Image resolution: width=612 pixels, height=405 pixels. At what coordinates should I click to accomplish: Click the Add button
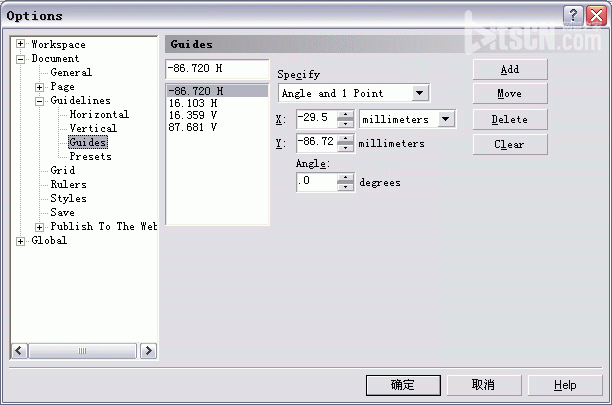[x=510, y=69]
